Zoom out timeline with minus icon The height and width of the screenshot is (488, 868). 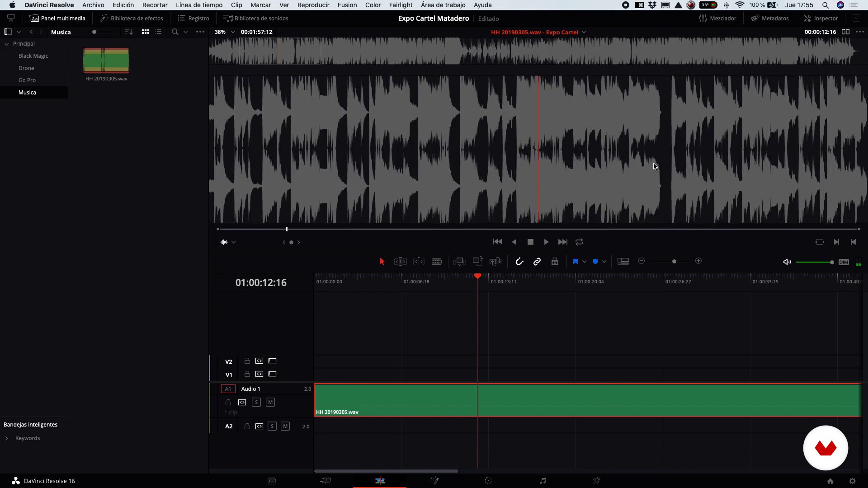(x=642, y=261)
